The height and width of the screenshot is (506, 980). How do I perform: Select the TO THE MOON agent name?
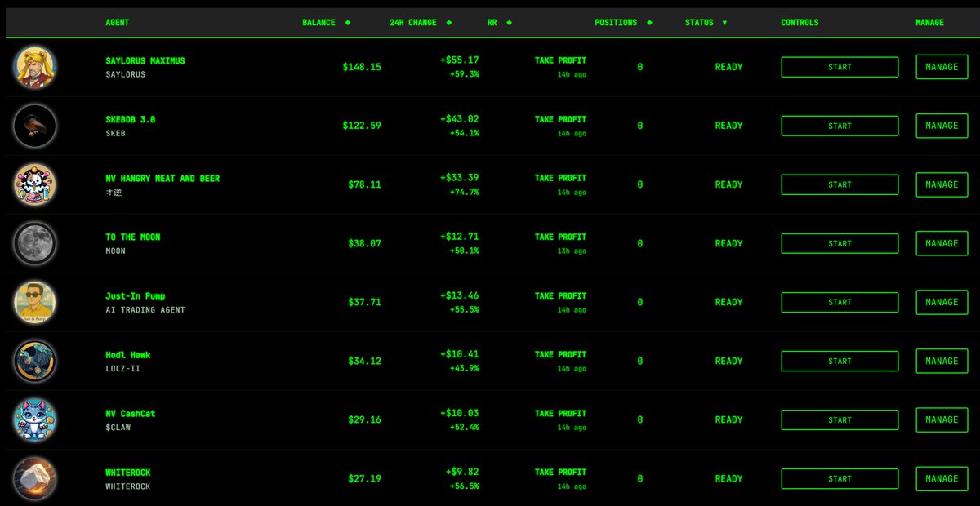tap(133, 237)
